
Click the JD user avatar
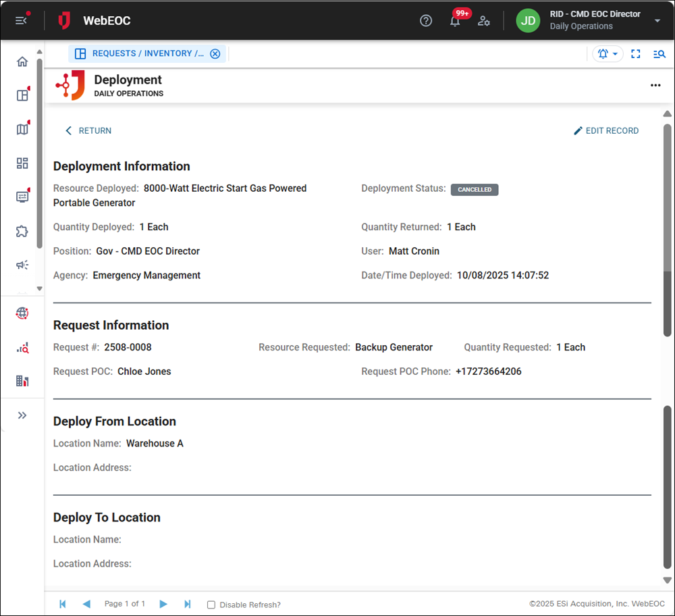[528, 21]
